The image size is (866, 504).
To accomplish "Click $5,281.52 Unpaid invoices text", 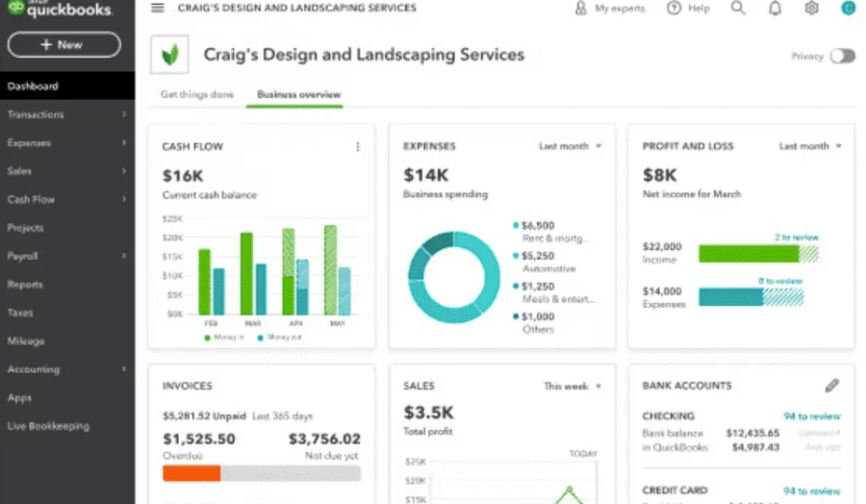I will click(x=204, y=416).
